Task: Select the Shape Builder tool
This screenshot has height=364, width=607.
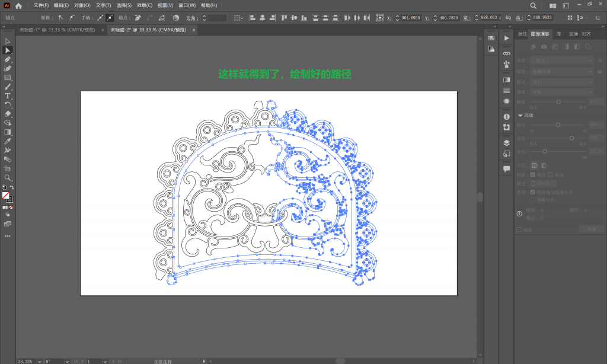Action: coord(7,123)
